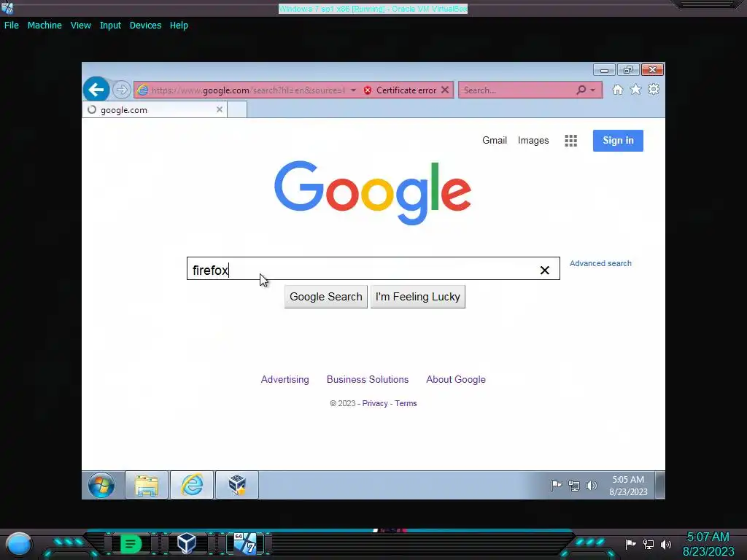
Task: Open the Advertising link
Action: click(x=285, y=379)
